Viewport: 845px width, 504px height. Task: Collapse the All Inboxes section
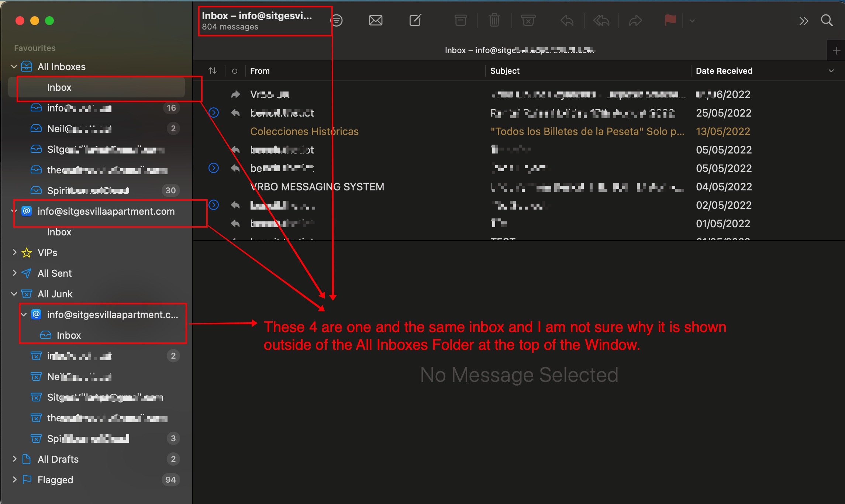click(14, 66)
